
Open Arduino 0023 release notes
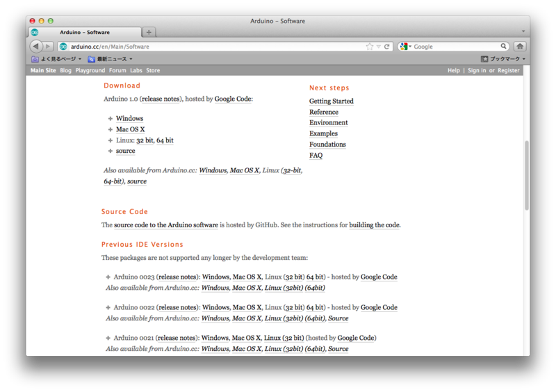177,277
